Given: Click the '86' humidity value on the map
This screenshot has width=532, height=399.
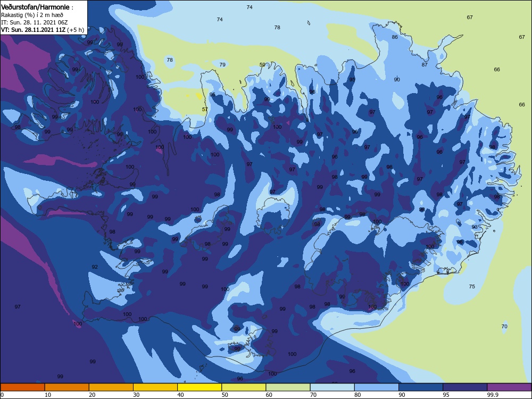Looking at the screenshot, I should point(395,37).
